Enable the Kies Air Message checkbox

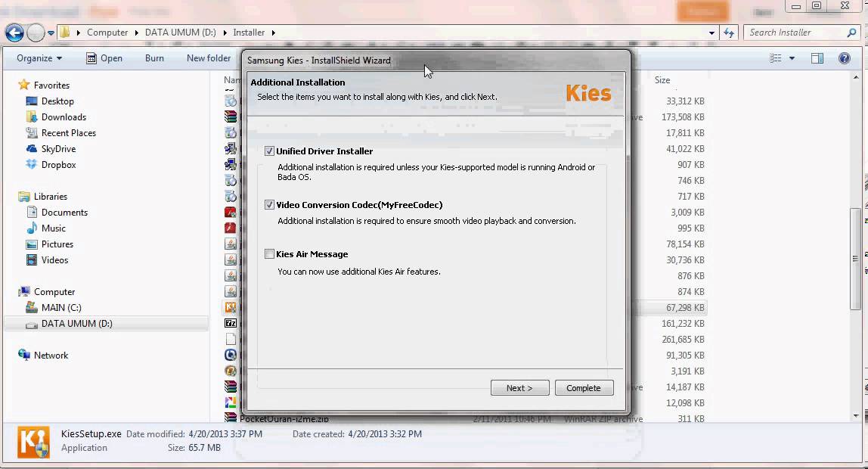pyautogui.click(x=270, y=254)
